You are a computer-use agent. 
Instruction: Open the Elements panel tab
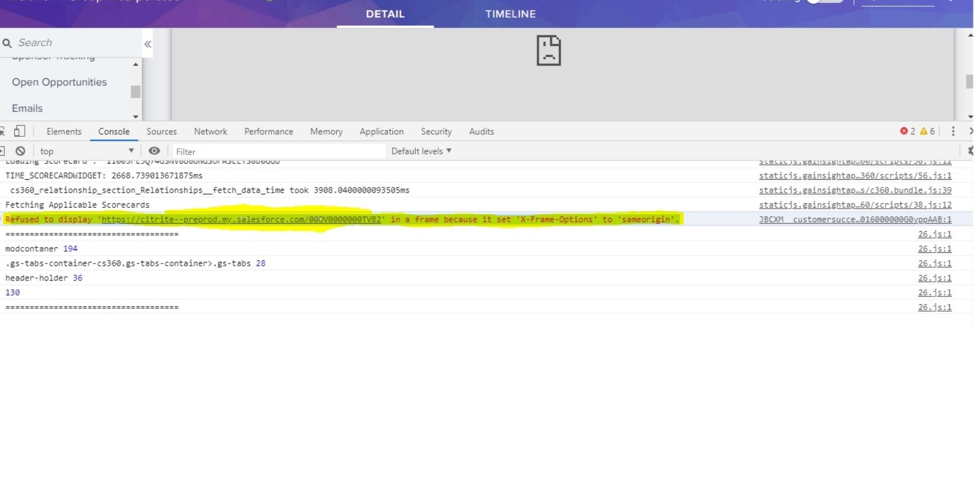click(64, 131)
